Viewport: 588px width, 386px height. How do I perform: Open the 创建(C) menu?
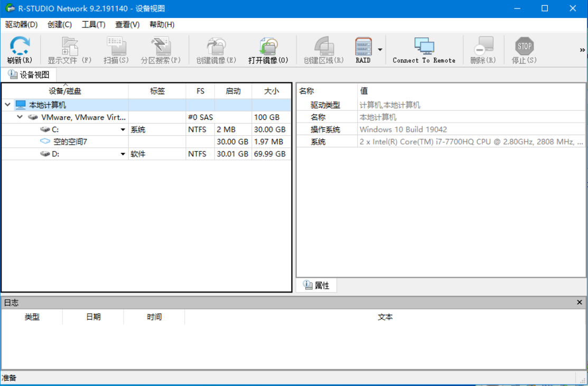[60, 25]
